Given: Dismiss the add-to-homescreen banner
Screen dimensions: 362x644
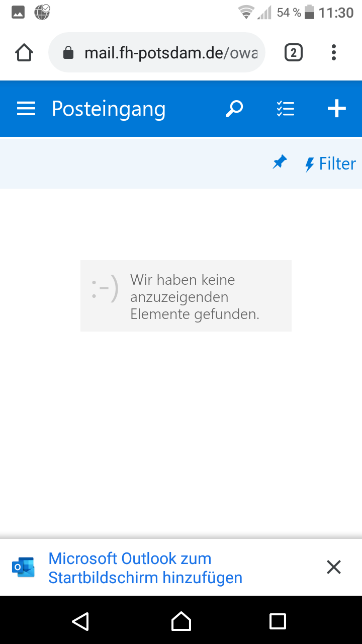Looking at the screenshot, I should point(334,568).
